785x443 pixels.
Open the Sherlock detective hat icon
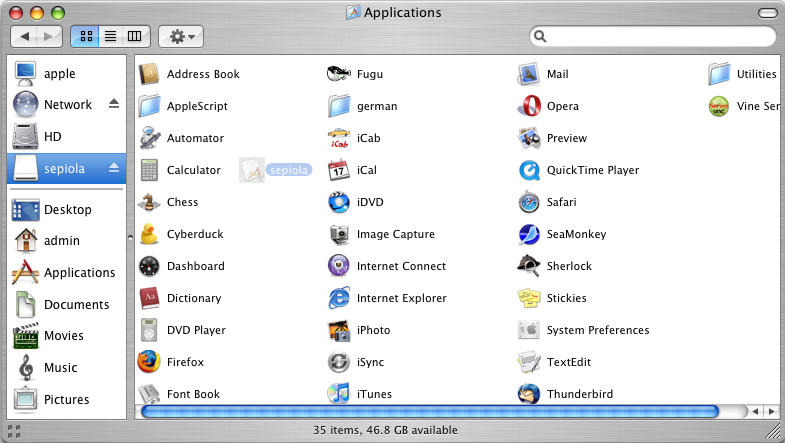(x=529, y=266)
